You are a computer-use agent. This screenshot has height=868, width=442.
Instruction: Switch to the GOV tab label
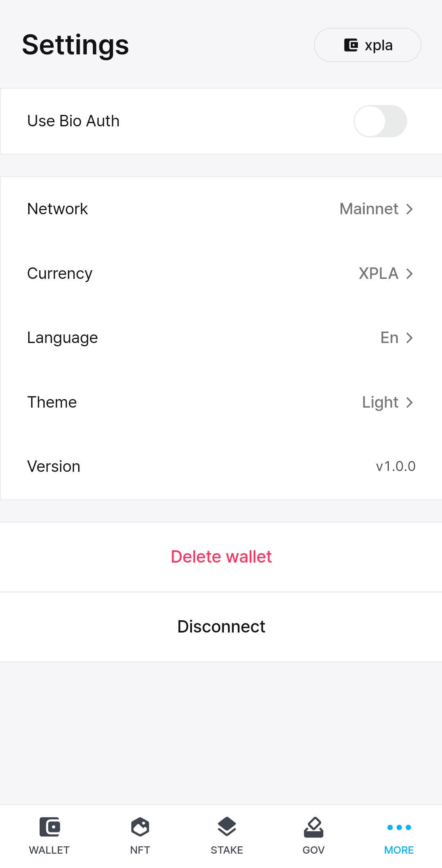(x=313, y=850)
